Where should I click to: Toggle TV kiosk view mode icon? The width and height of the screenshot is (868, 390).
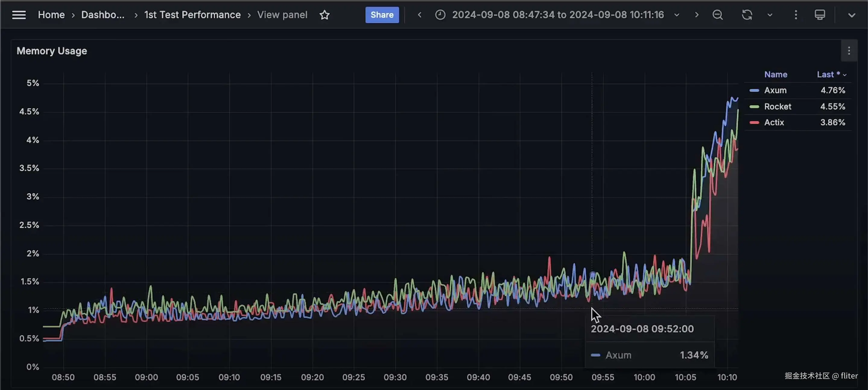pos(819,15)
